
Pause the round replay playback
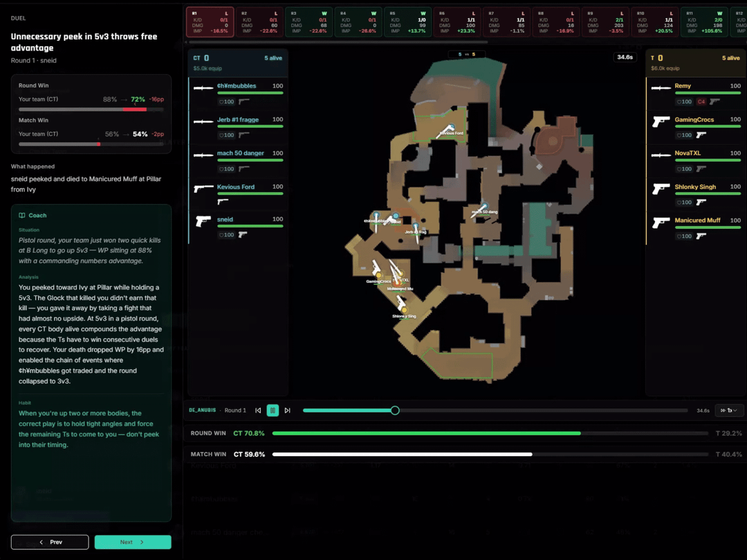pyautogui.click(x=273, y=410)
